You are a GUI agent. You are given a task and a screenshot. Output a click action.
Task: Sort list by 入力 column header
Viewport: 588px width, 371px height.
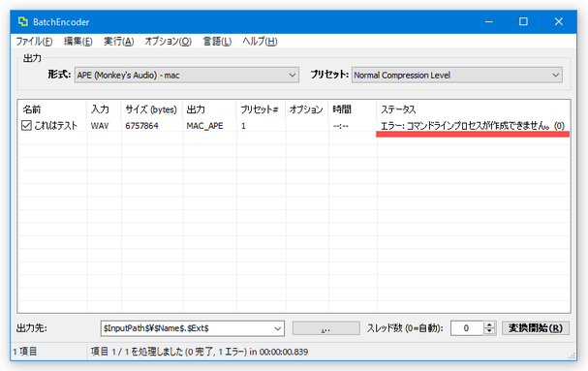click(x=104, y=109)
